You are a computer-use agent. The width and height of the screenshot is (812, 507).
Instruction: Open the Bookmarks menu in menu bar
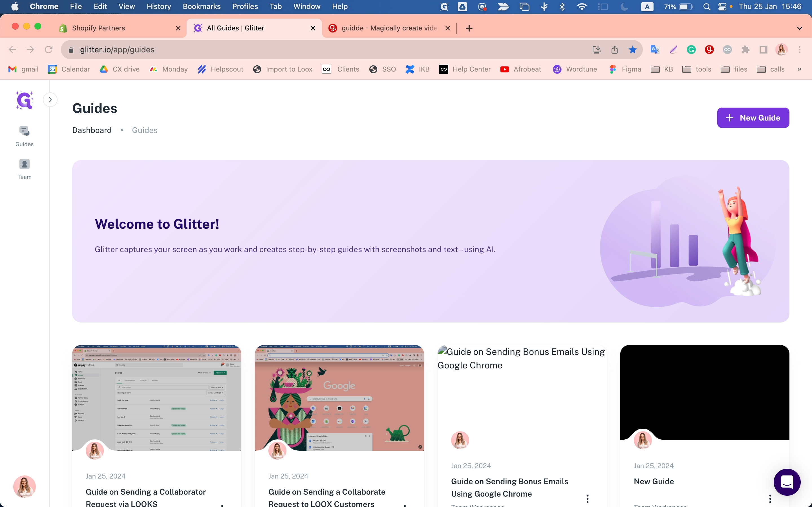pyautogui.click(x=201, y=6)
